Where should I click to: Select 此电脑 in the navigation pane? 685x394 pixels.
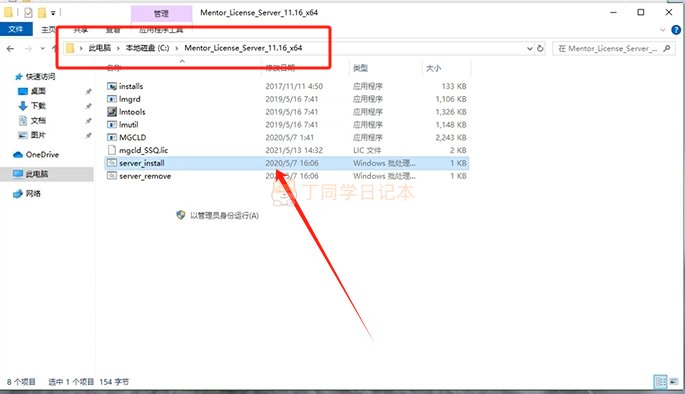[37, 174]
